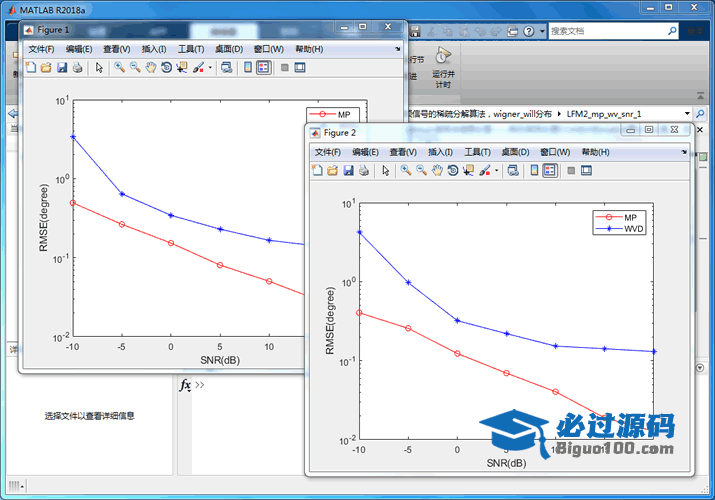Click MP legend entry in Figure 2

click(x=620, y=217)
